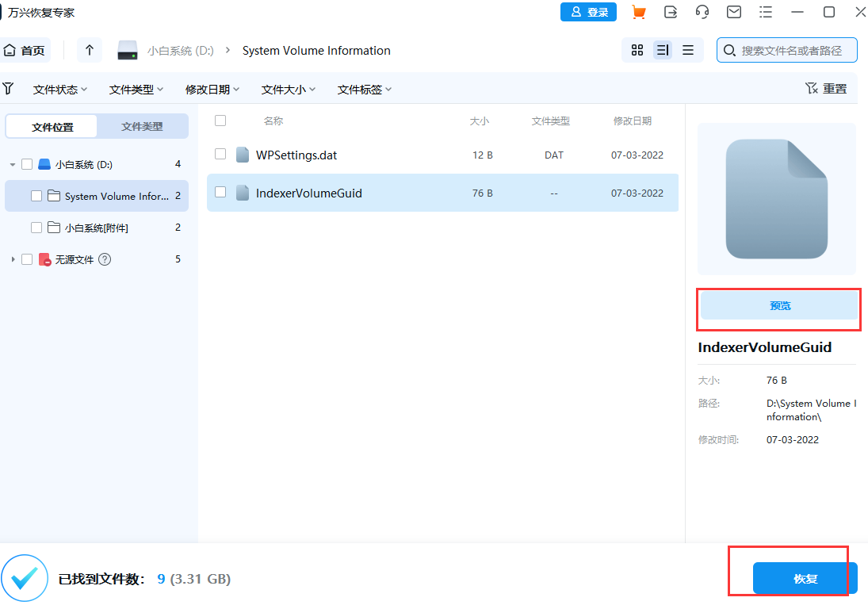Click System Volume Information breadcrumb text
Viewport: 868px width, 605px height.
point(316,51)
